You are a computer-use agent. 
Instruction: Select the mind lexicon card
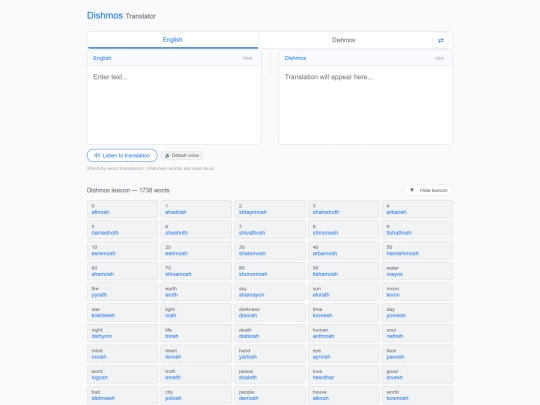123,354
